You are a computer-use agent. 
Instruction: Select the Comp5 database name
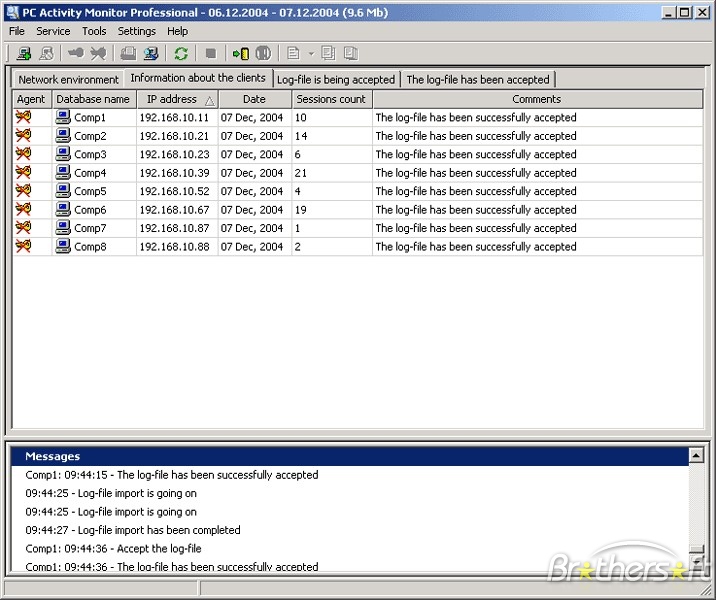click(90, 191)
